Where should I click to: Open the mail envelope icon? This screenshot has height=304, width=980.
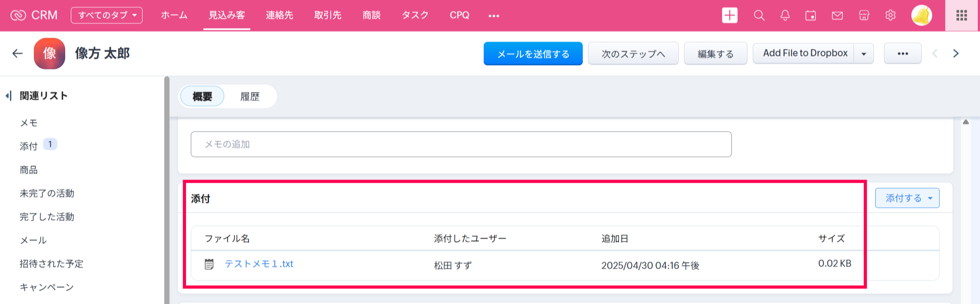tap(837, 16)
